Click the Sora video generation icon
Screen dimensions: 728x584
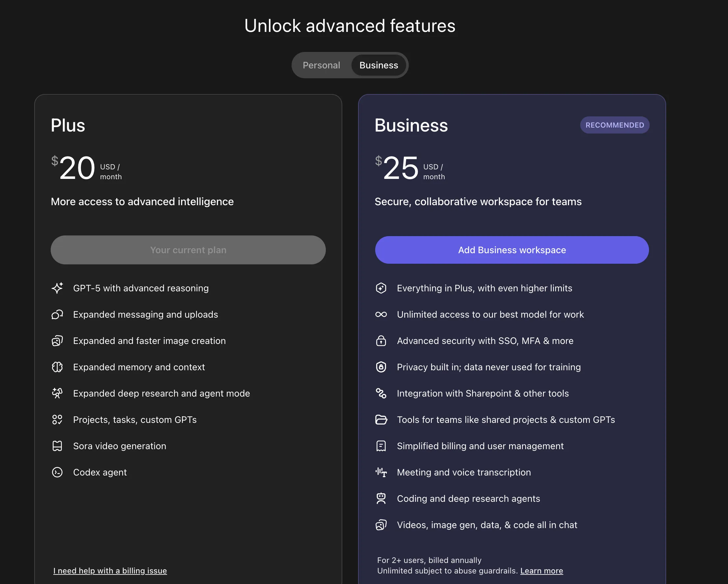[57, 446]
